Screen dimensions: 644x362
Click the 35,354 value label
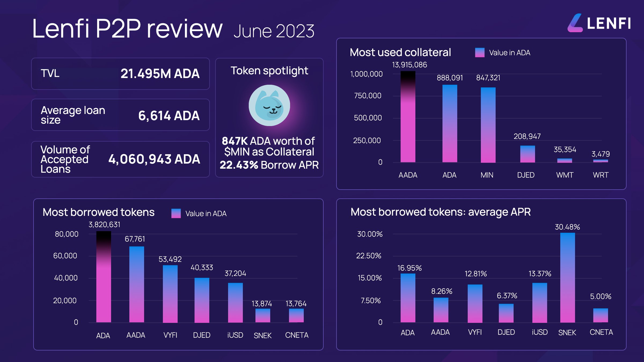click(x=565, y=150)
